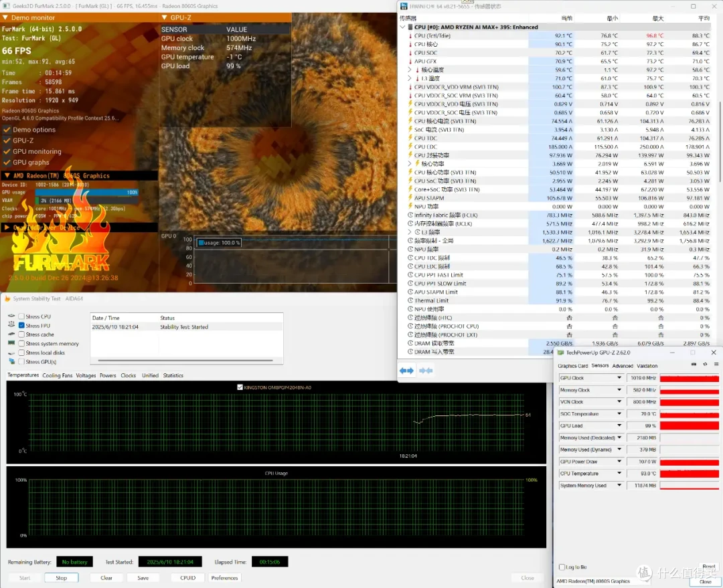Click HWiNFO collapse-columns inward arrows icon
Screen dimensions: 723x588
[426, 371]
